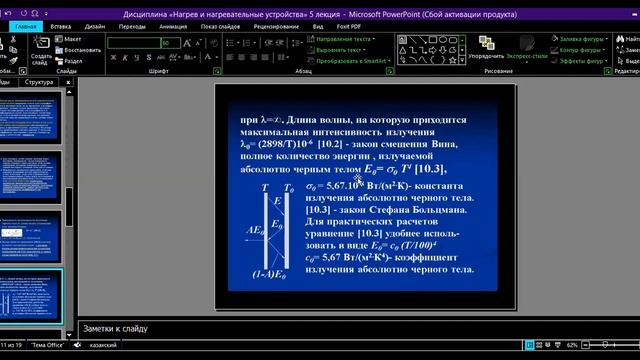The height and width of the screenshot is (360, 640).
Task: Click the zoom slider handle
Action: coord(605,345)
